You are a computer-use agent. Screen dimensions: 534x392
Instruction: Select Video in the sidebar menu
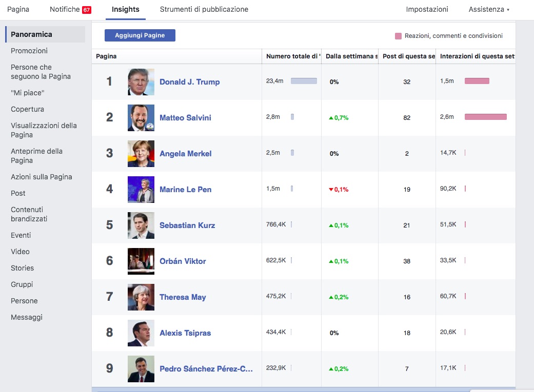[21, 252]
